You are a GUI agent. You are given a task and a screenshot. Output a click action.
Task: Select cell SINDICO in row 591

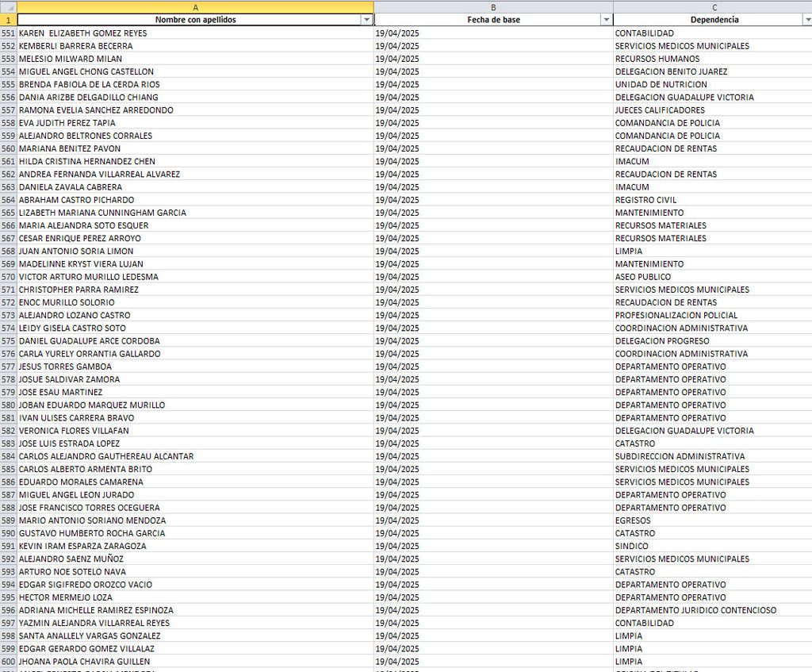(x=713, y=546)
